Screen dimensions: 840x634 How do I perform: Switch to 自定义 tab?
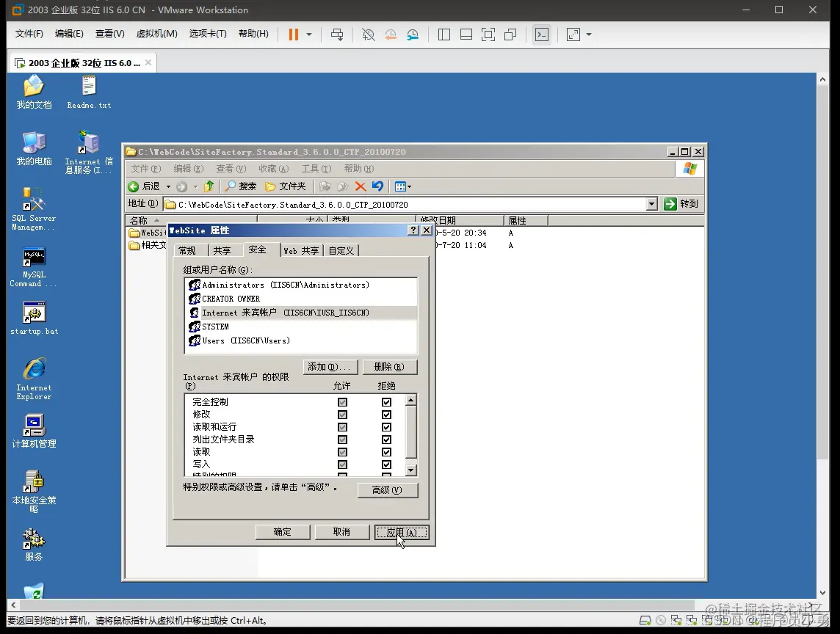point(341,251)
